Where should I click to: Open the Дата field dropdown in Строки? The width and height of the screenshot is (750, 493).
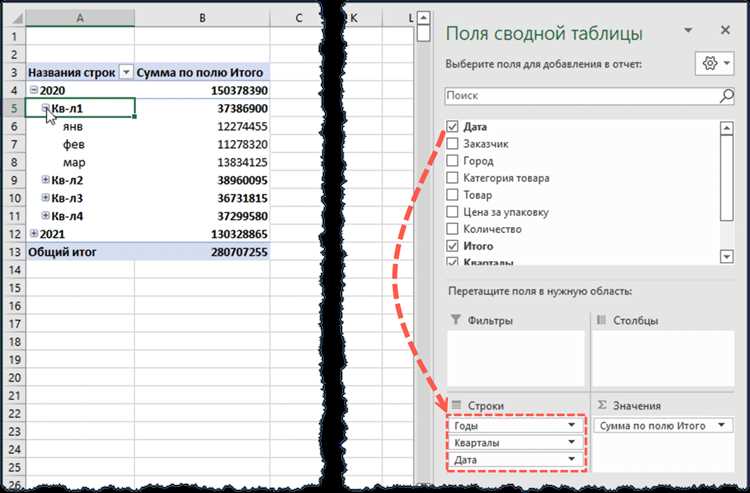(571, 460)
